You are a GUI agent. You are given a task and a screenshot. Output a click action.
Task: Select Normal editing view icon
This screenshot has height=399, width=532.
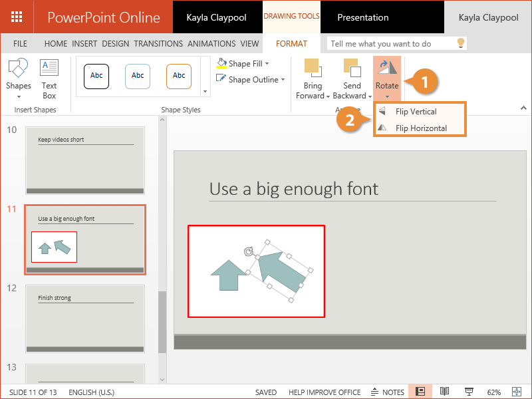click(420, 392)
